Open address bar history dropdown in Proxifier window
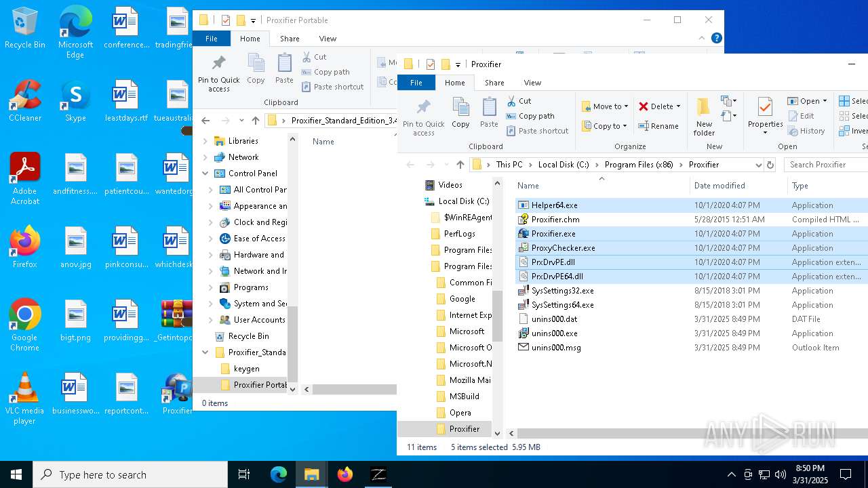Screen dimensions: 868x488 (758, 165)
